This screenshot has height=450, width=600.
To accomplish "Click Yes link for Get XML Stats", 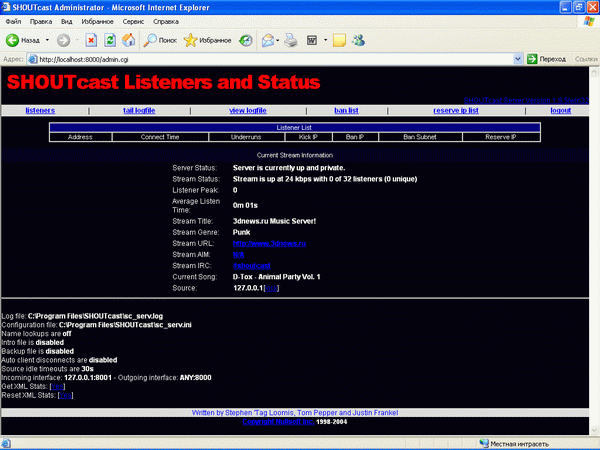I will point(57,386).
